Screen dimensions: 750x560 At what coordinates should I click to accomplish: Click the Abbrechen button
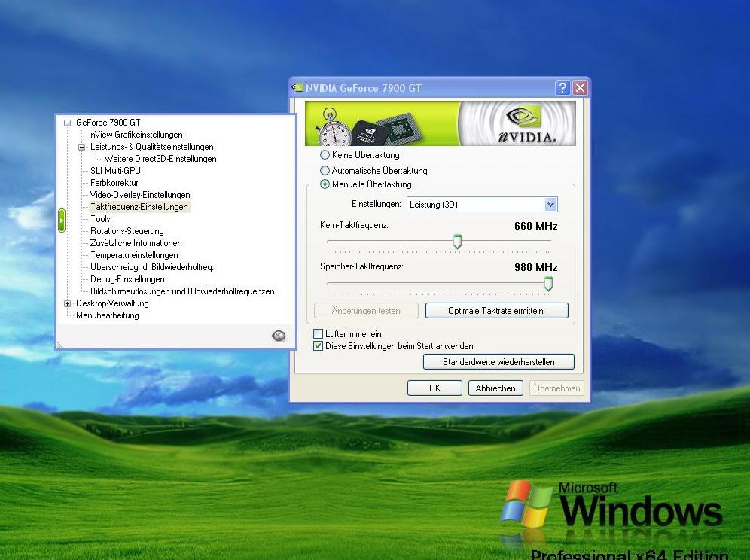point(495,388)
